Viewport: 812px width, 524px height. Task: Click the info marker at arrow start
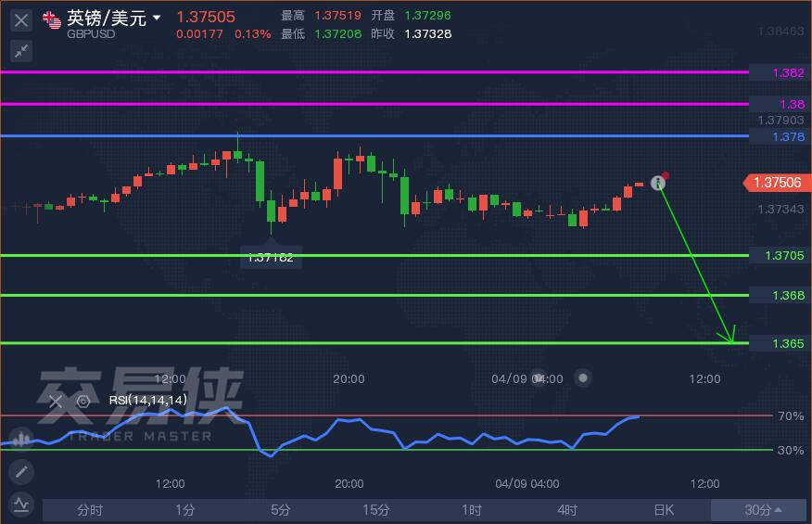[659, 183]
